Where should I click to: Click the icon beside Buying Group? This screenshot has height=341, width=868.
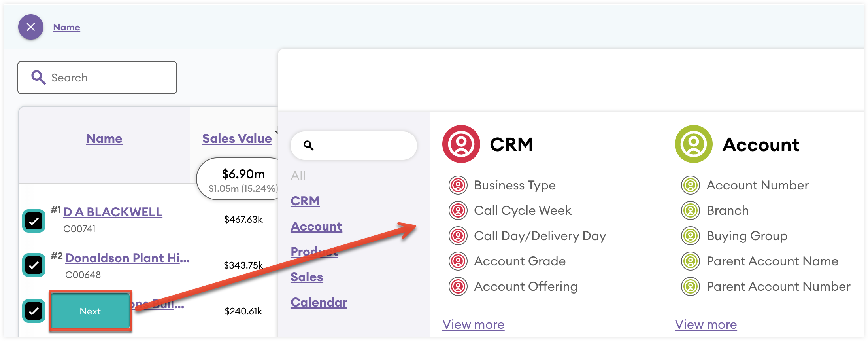(x=691, y=236)
